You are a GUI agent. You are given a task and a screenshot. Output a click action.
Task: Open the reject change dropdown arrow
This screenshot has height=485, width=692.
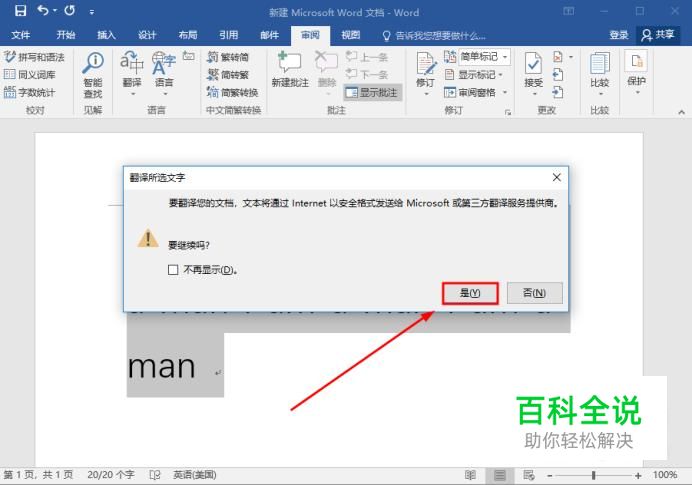[x=571, y=57]
